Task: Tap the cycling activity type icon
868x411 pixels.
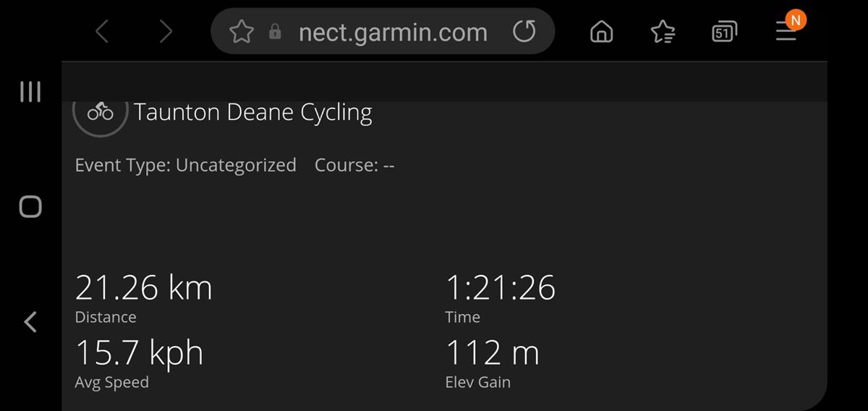Action: coord(101,113)
